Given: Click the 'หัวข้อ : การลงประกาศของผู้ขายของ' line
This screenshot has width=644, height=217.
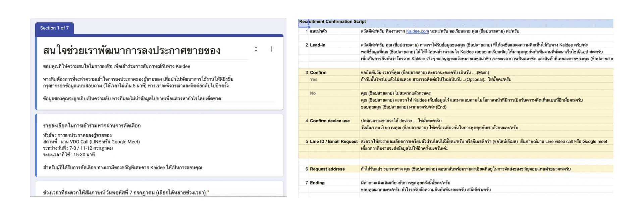Looking at the screenshot, I should 77,135.
